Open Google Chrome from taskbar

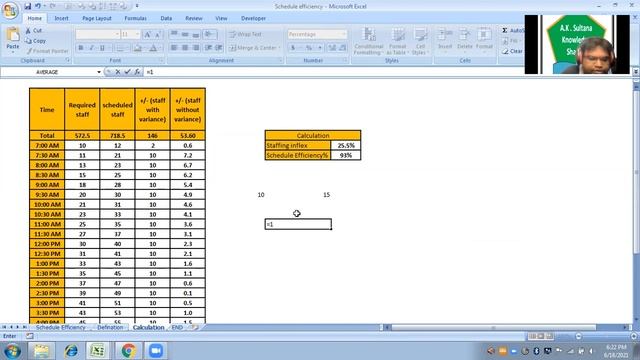point(128,351)
